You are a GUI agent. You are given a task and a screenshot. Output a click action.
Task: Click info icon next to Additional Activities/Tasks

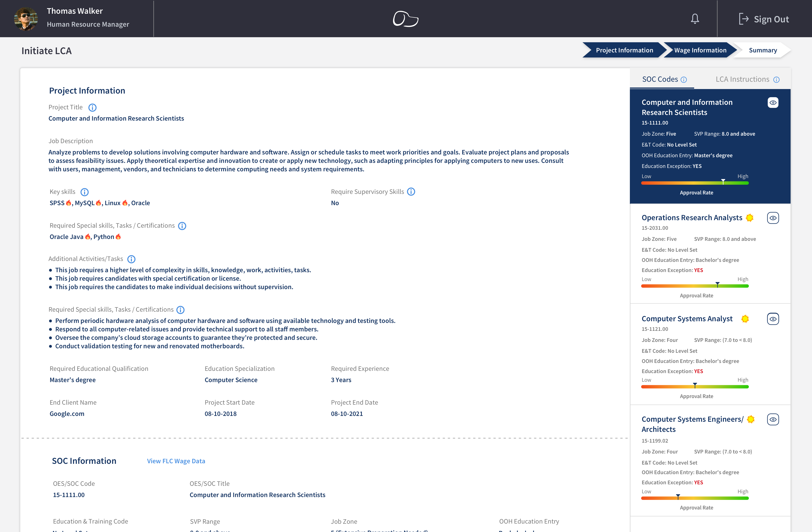pos(131,259)
